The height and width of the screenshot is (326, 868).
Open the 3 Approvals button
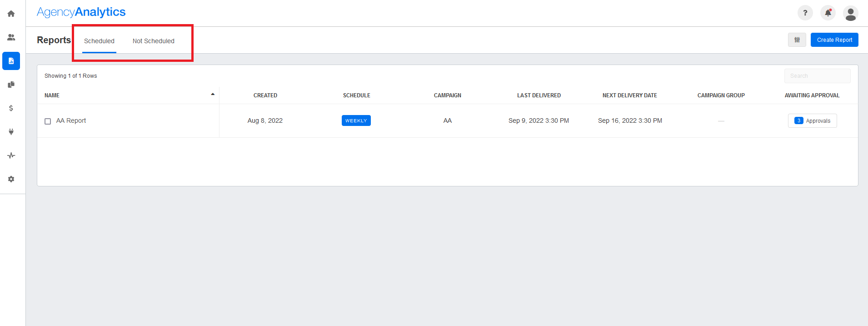[813, 121]
